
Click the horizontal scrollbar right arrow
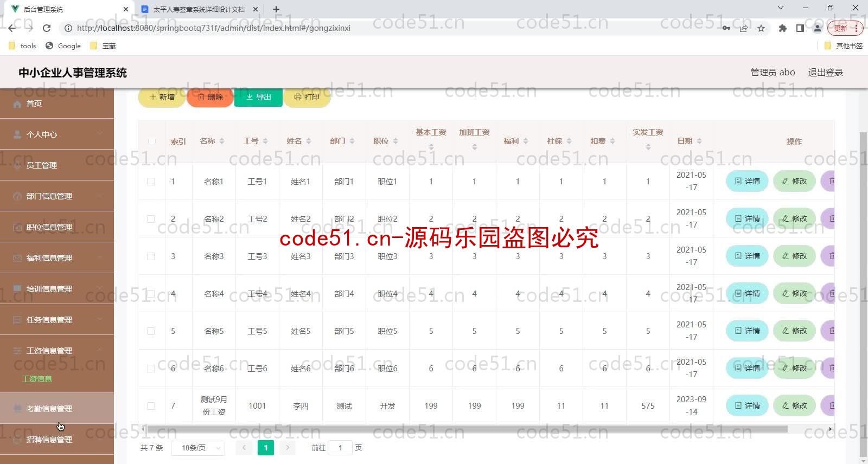(x=830, y=429)
